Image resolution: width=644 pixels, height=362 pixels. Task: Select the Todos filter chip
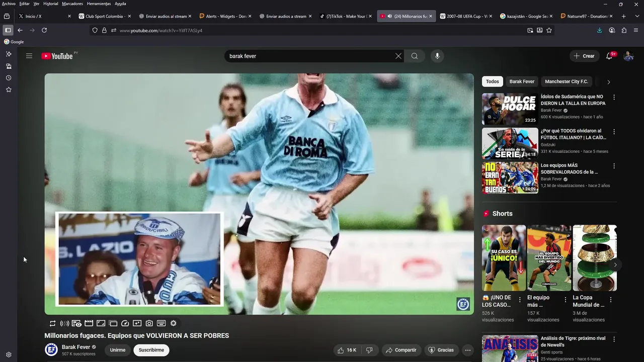point(493,81)
